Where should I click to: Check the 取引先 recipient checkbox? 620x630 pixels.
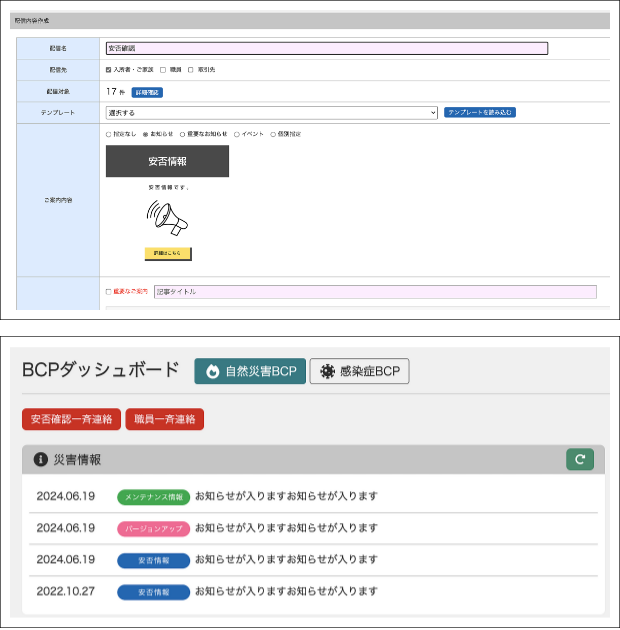click(191, 70)
